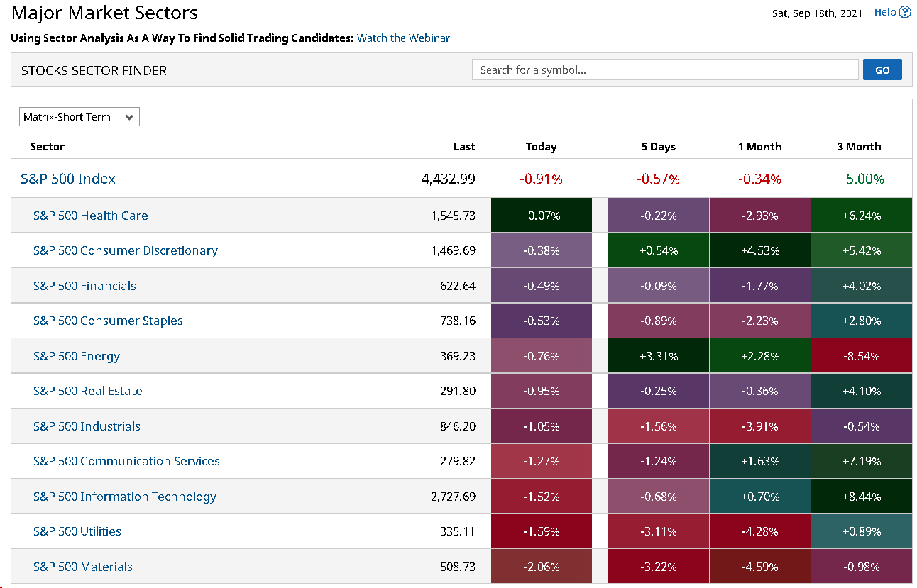Click Energy's red -8.54% 3 Month cell
917x588 pixels.
pos(861,356)
